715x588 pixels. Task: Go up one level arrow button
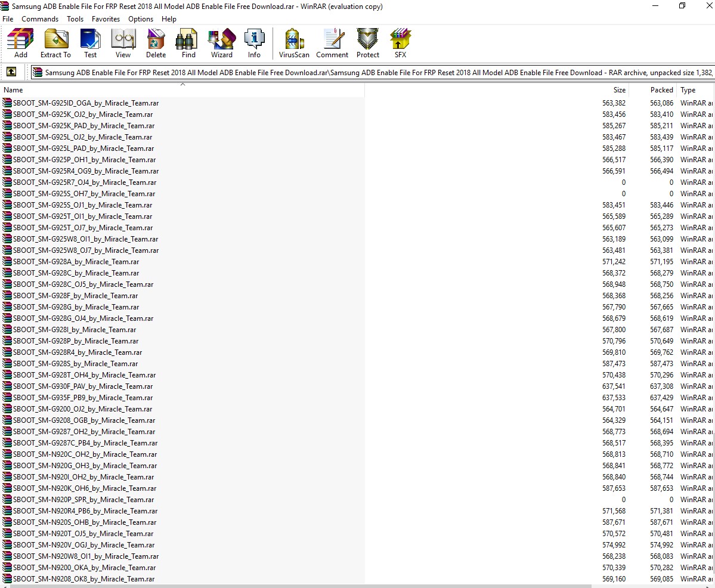pos(11,72)
